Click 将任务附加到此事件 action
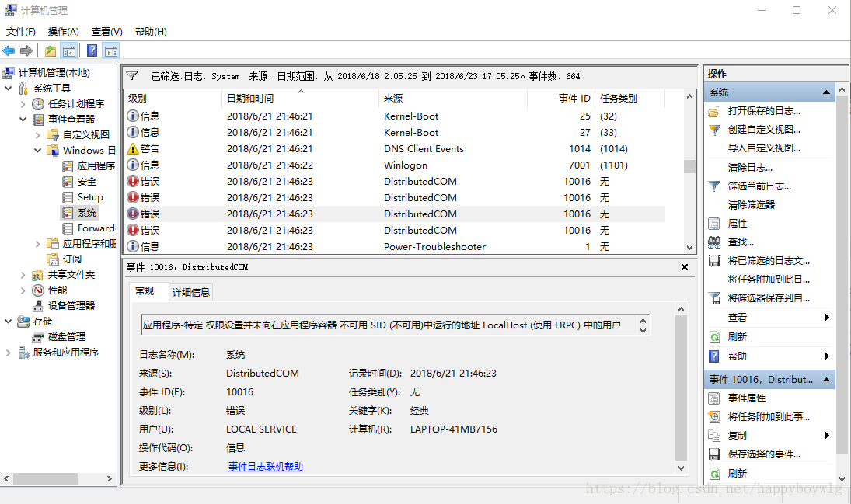 (x=769, y=417)
